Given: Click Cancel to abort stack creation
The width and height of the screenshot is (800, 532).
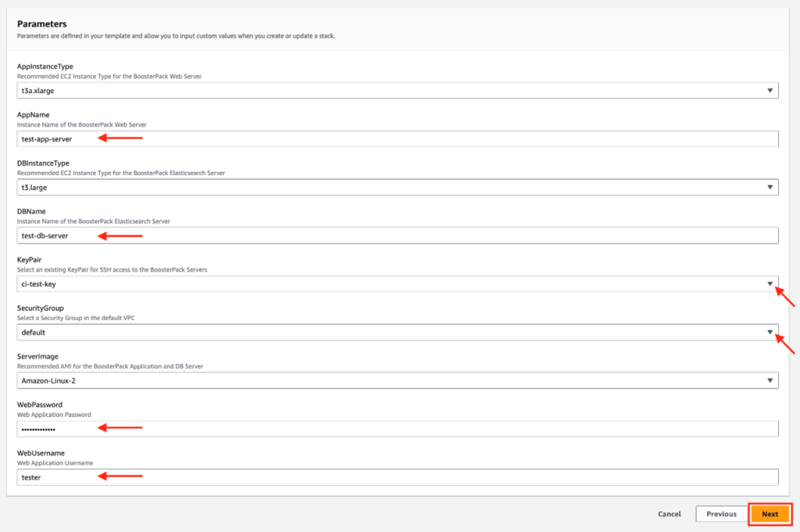Looking at the screenshot, I should pos(670,514).
